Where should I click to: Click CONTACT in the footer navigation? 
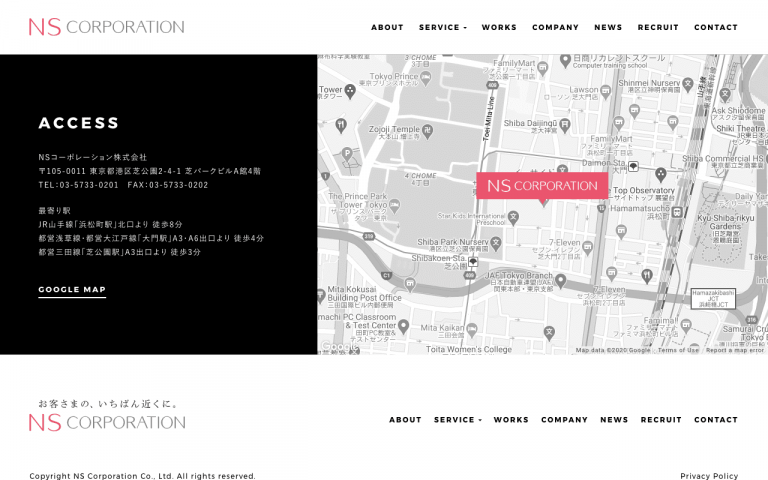[716, 420]
